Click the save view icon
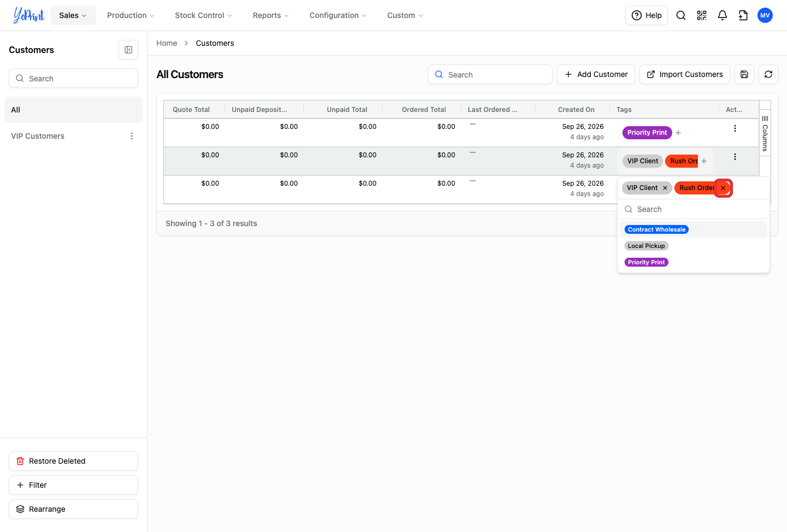This screenshot has height=532, width=787. coord(744,74)
